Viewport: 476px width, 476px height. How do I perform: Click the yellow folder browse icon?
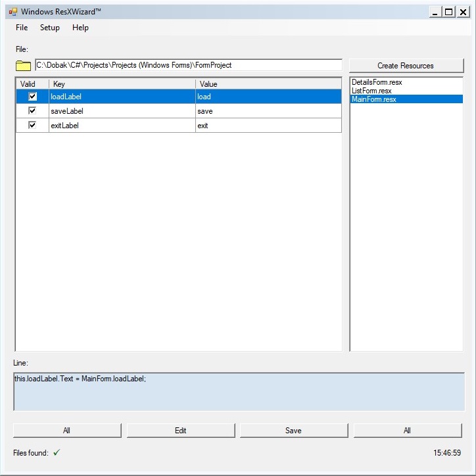pos(24,65)
